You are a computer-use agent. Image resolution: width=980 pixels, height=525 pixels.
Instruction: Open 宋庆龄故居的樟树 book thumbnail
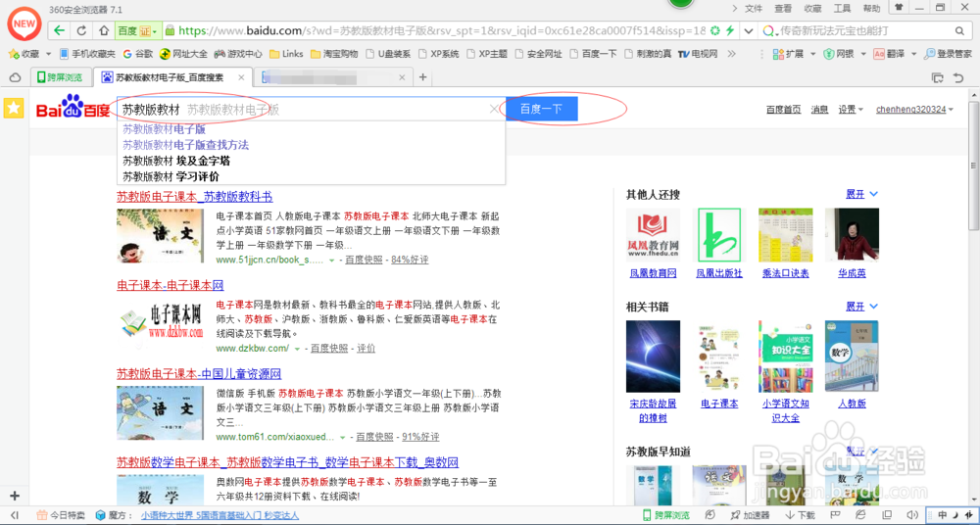(x=653, y=357)
